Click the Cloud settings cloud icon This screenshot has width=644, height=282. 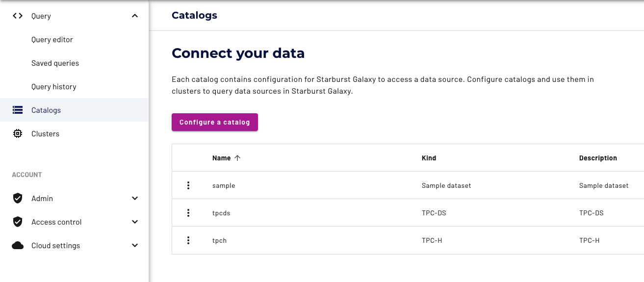click(x=18, y=246)
